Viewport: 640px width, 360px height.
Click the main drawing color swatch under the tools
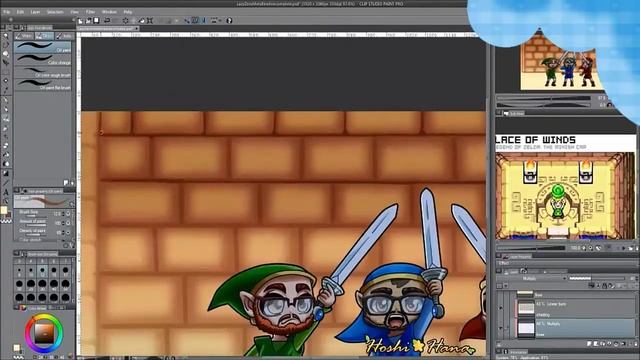pyautogui.click(x=4, y=210)
